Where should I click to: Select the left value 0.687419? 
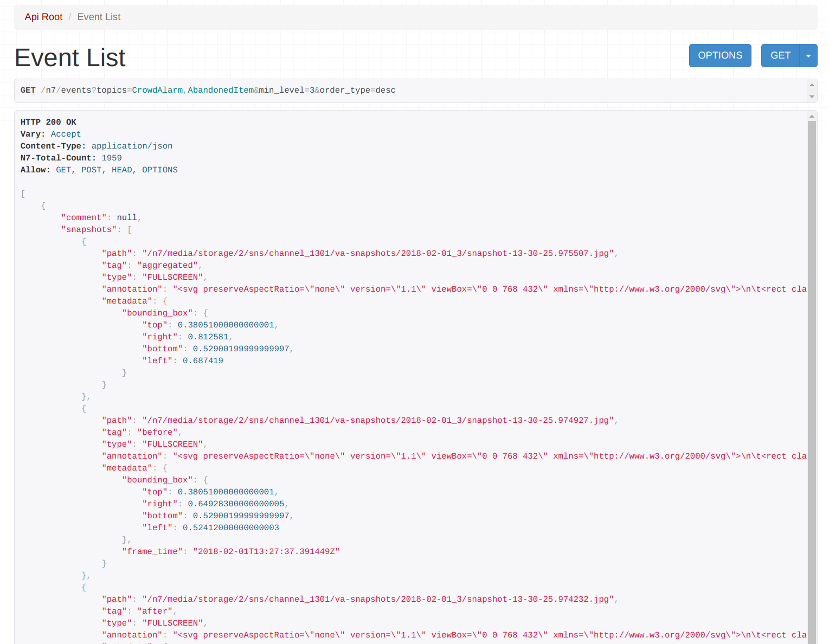point(203,360)
